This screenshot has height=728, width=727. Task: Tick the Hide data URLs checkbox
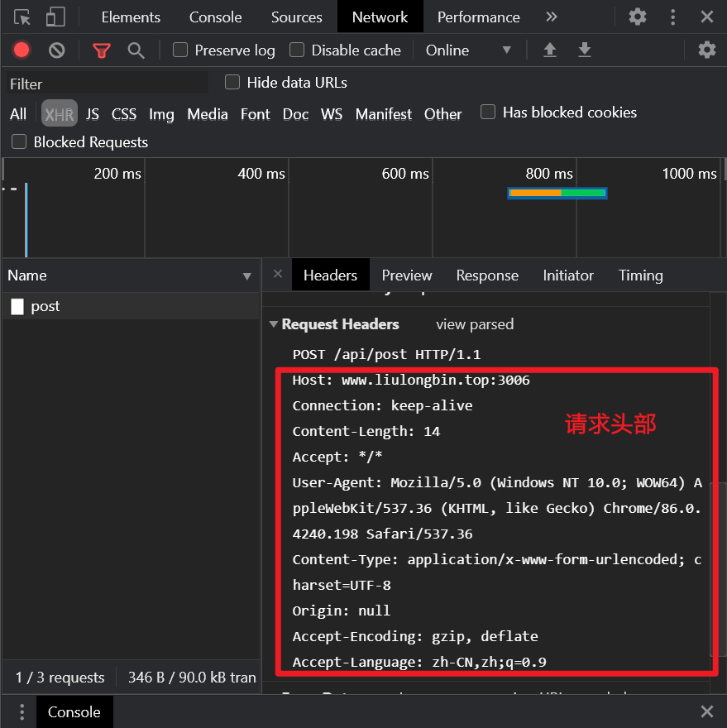(232, 82)
